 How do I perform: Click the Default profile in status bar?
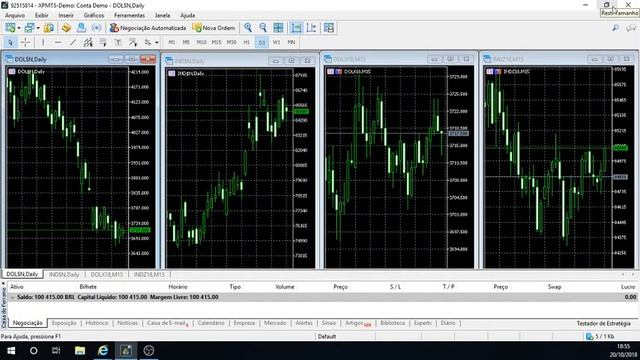(x=327, y=337)
